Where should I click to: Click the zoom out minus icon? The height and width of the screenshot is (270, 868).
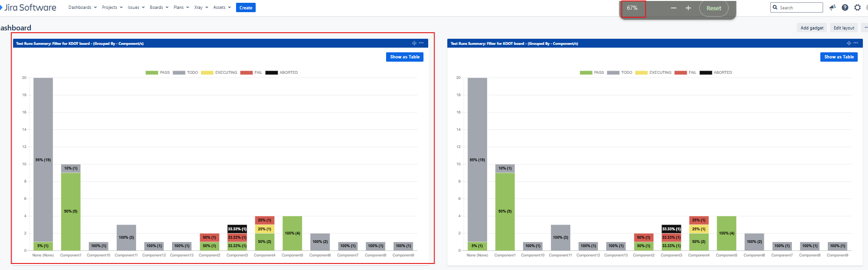click(674, 8)
